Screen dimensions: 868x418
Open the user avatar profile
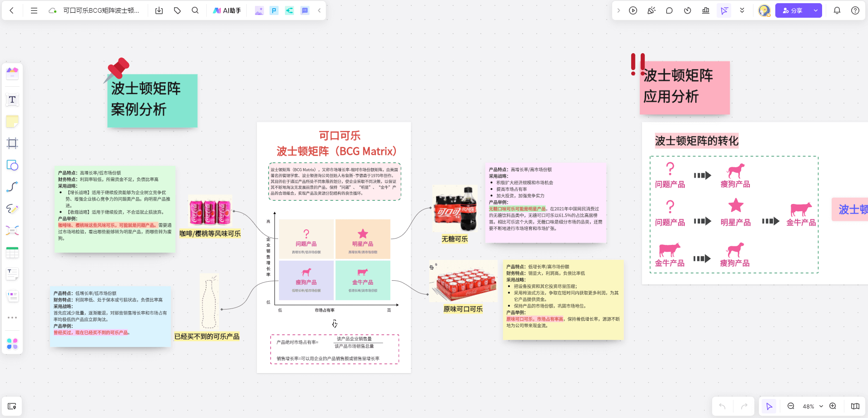point(764,10)
